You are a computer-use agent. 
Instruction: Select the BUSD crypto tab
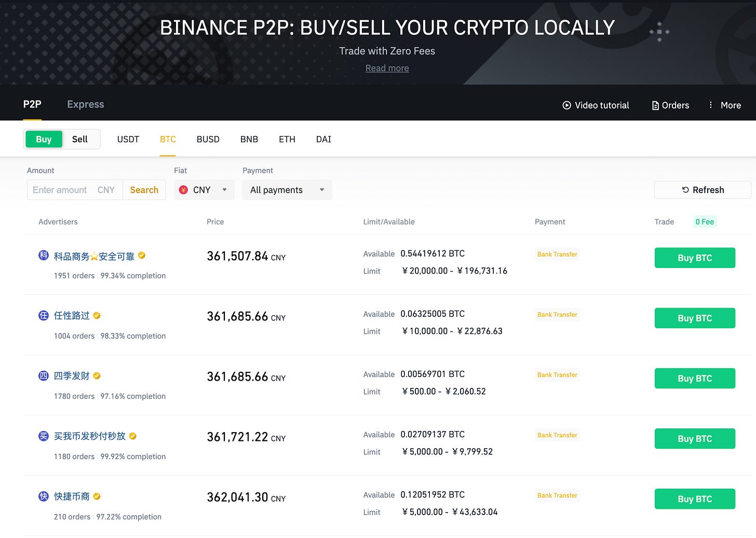[x=208, y=139]
